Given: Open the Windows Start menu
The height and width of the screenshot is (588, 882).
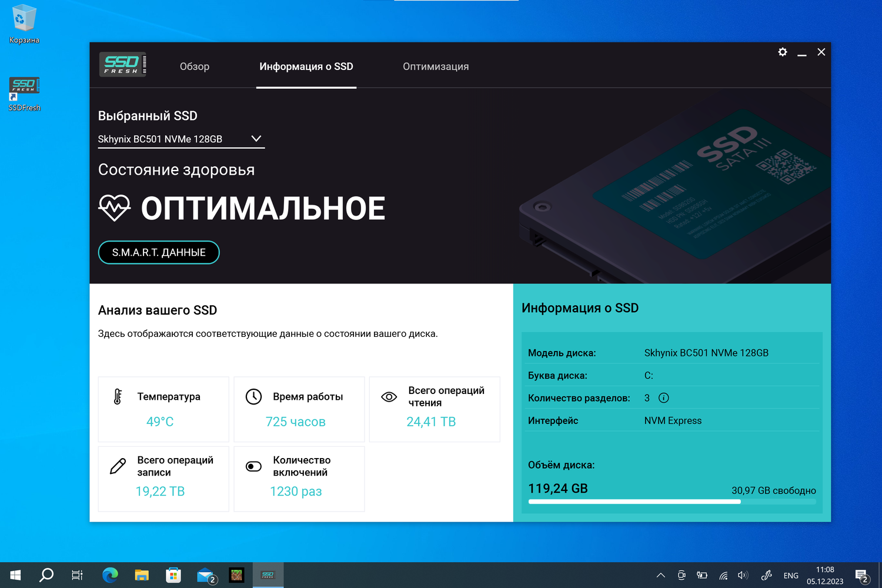Looking at the screenshot, I should [x=16, y=575].
